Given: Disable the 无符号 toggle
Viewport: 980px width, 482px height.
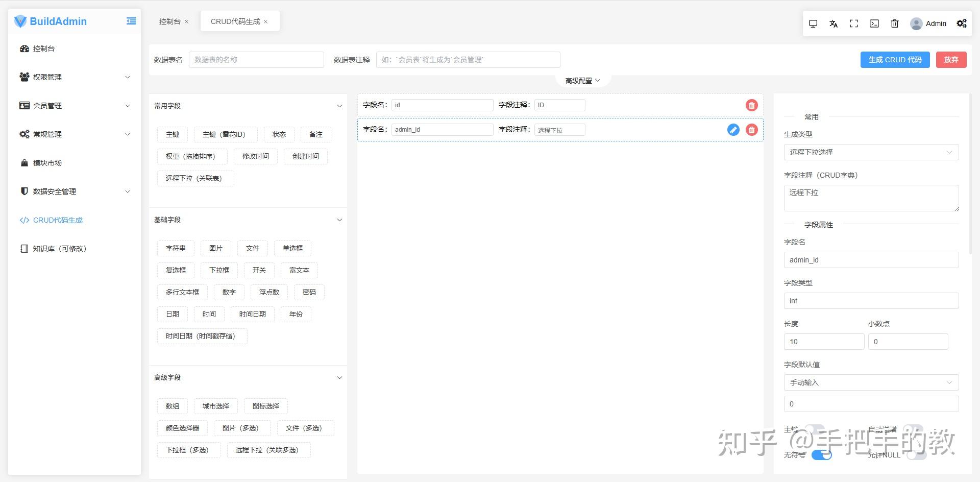Looking at the screenshot, I should point(822,455).
